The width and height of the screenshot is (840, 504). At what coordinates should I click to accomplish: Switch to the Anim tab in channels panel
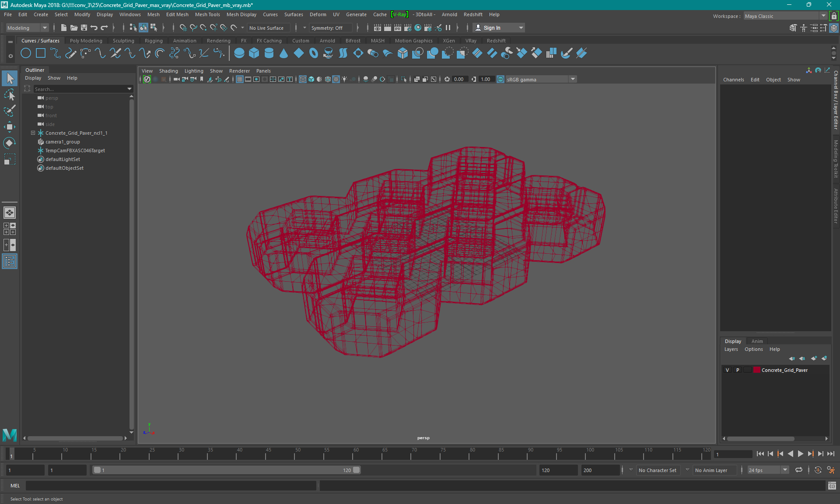click(756, 341)
